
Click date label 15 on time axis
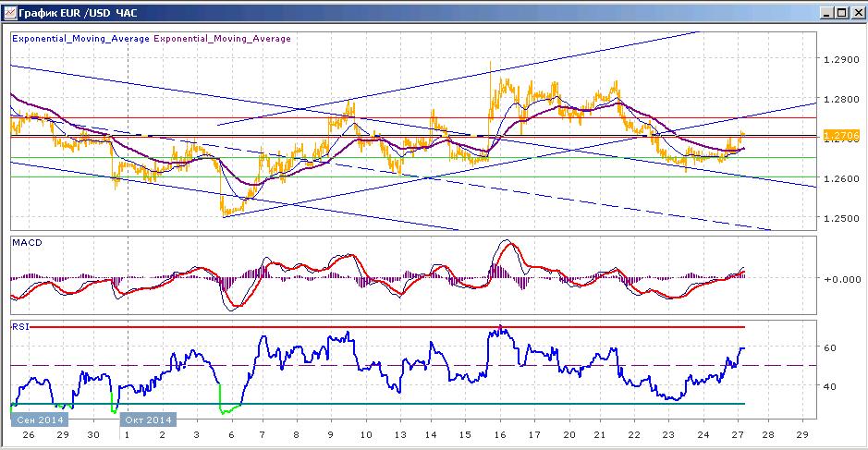[x=465, y=435]
